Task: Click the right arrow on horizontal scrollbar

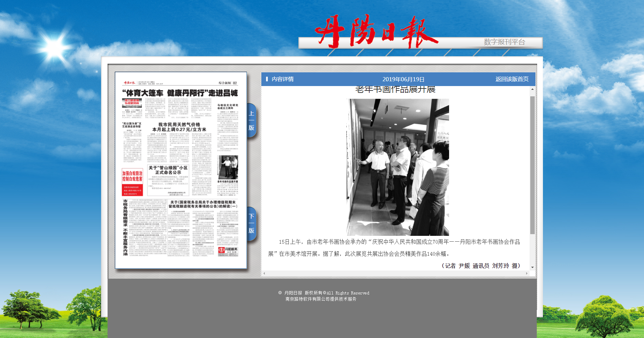Action: 527,273
